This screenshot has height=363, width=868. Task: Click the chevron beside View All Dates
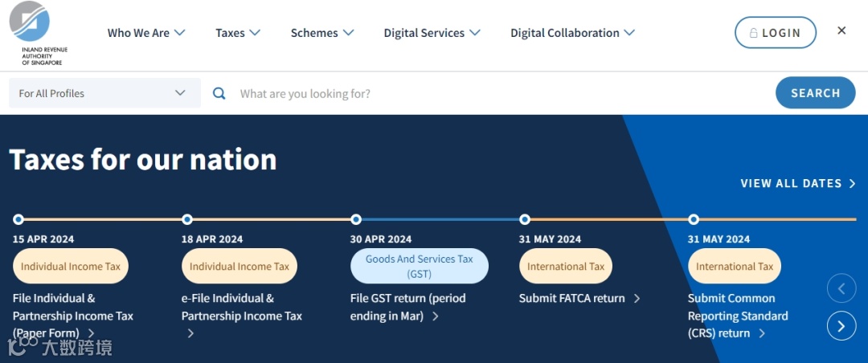(853, 183)
